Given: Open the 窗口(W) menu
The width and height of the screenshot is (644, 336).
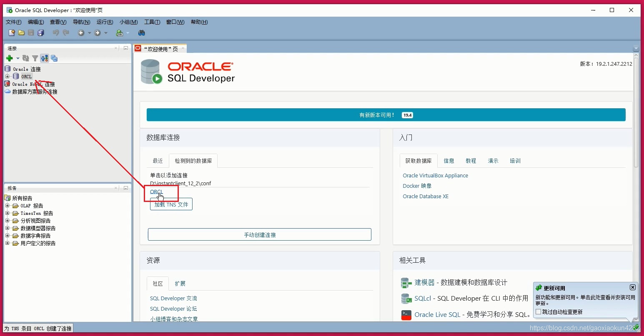Looking at the screenshot, I should [175, 22].
